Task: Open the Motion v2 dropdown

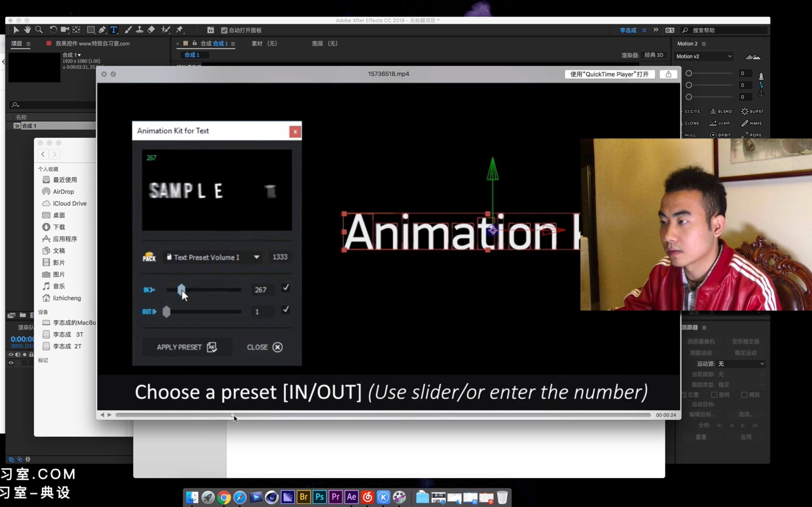Action: point(704,56)
